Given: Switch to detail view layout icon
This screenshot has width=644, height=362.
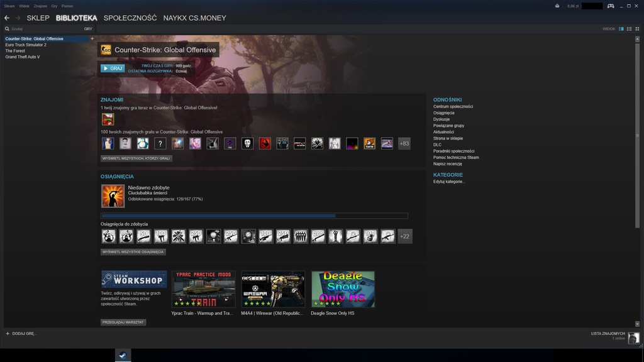Looking at the screenshot, I should pyautogui.click(x=621, y=29).
